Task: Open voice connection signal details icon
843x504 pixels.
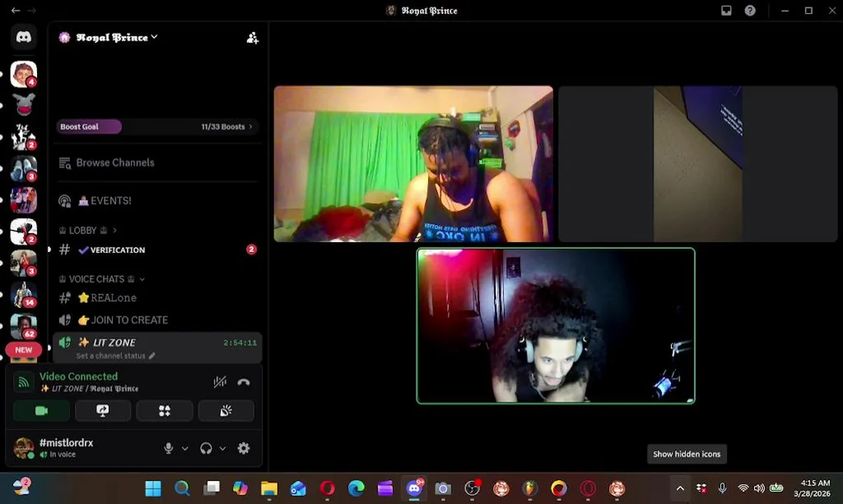Action: [x=24, y=382]
